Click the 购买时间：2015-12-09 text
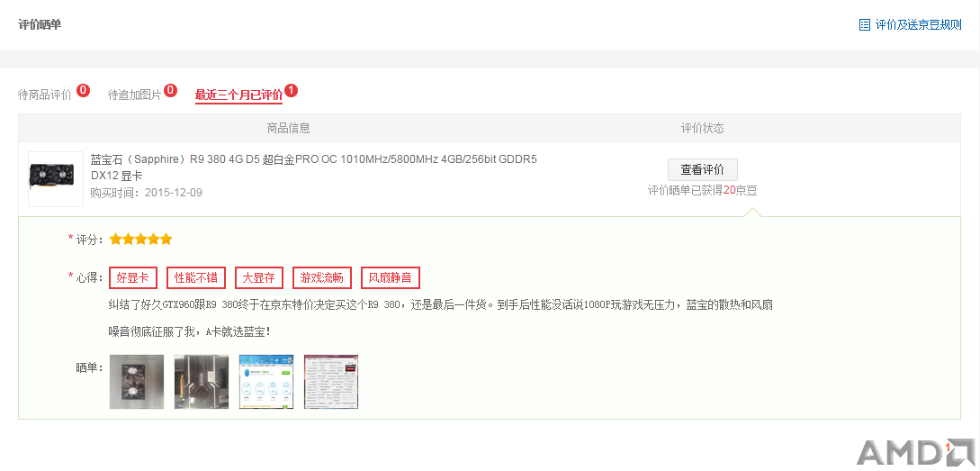This screenshot has width=980, height=471. click(147, 192)
